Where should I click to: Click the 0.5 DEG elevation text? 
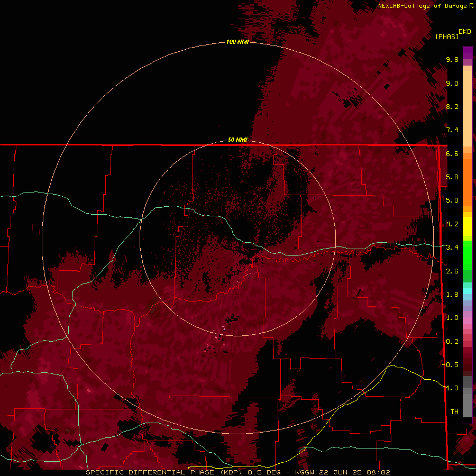pos(266,472)
